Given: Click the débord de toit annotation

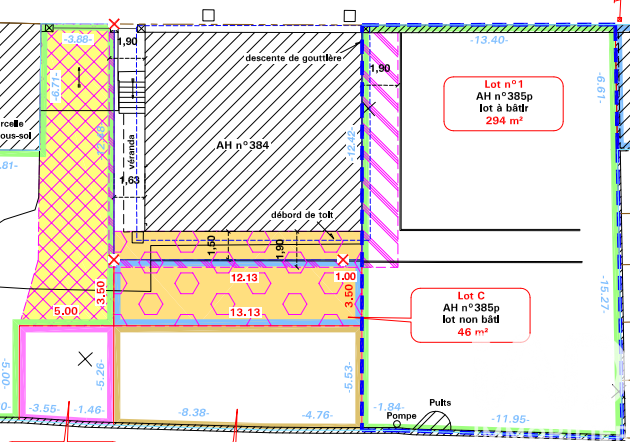Looking at the screenshot, I should pos(302,215).
